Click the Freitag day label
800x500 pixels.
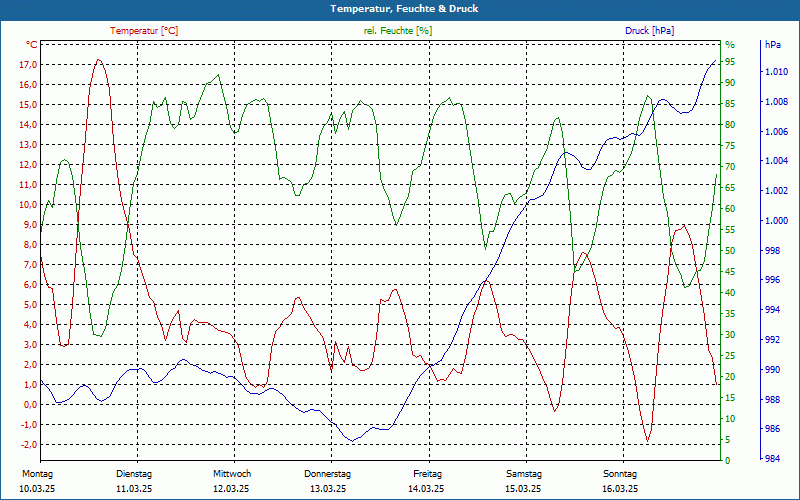428,474
